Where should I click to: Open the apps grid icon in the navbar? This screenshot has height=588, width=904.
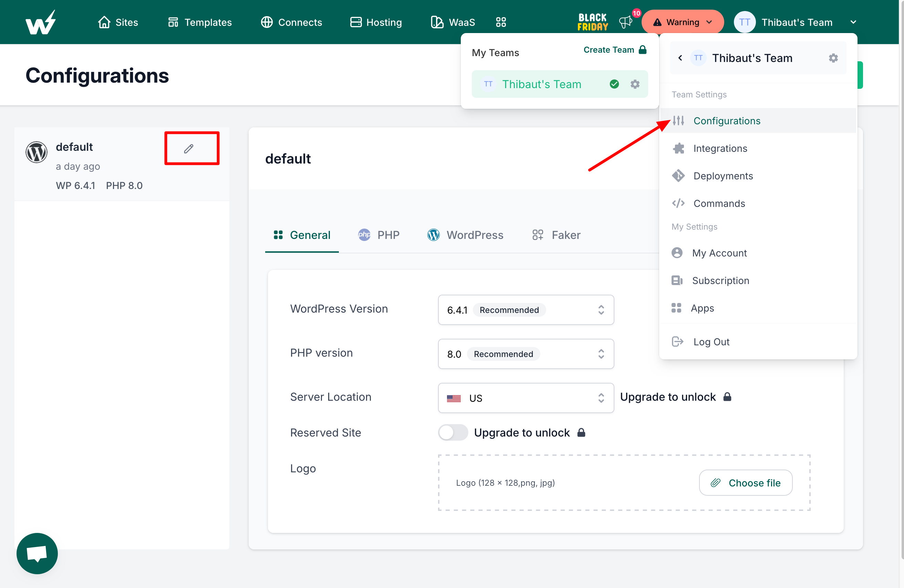tap(501, 22)
